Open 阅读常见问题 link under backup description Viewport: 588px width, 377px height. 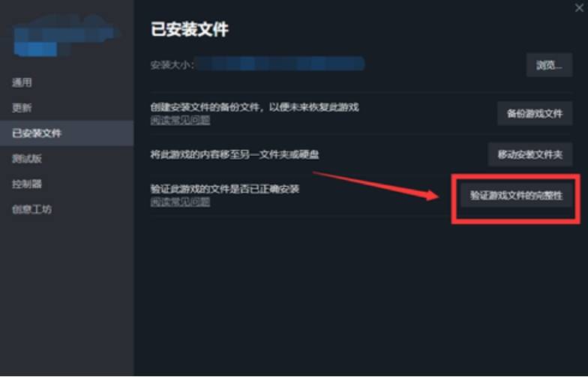click(180, 120)
